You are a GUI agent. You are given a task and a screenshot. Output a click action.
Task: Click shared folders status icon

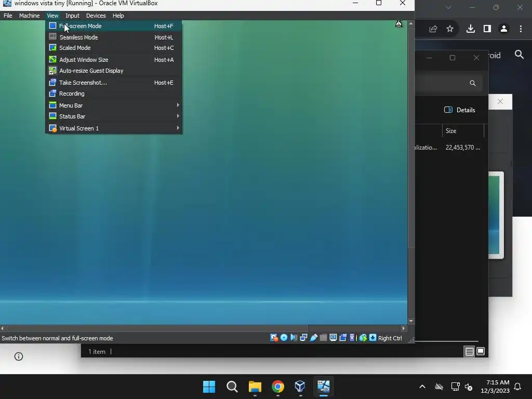click(x=323, y=338)
